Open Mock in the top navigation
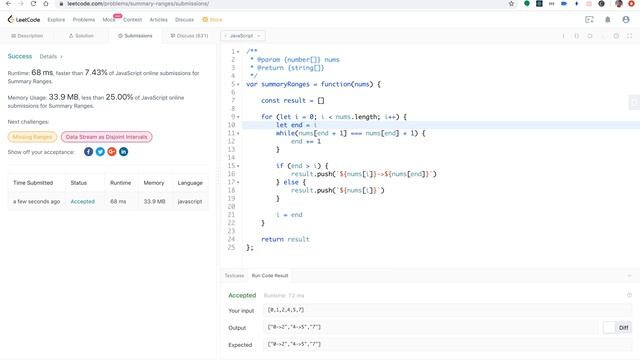The image size is (640, 360). coord(109,20)
